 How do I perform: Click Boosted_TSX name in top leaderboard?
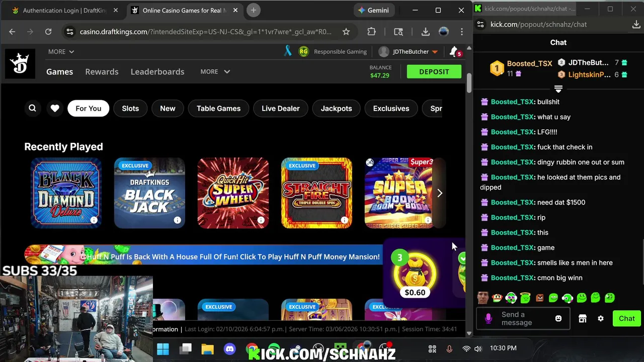pos(529,63)
